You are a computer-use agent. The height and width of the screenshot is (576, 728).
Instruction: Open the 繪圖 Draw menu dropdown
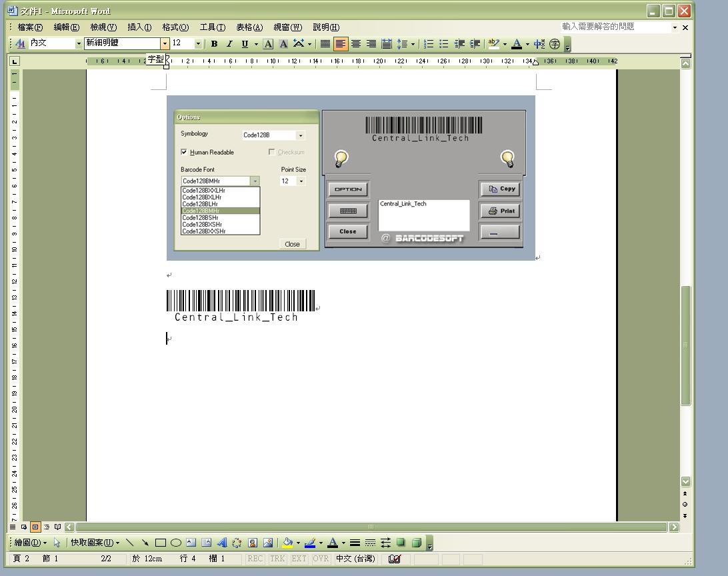30,543
